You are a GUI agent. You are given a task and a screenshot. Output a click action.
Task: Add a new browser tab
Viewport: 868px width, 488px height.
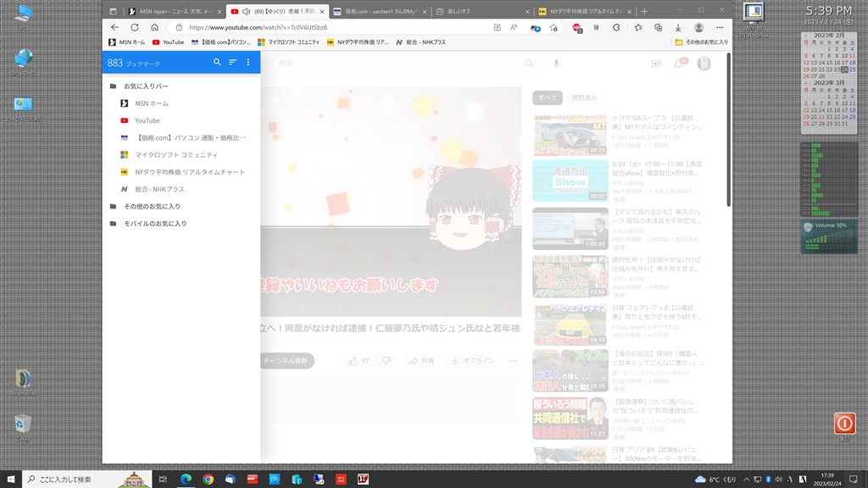644,11
